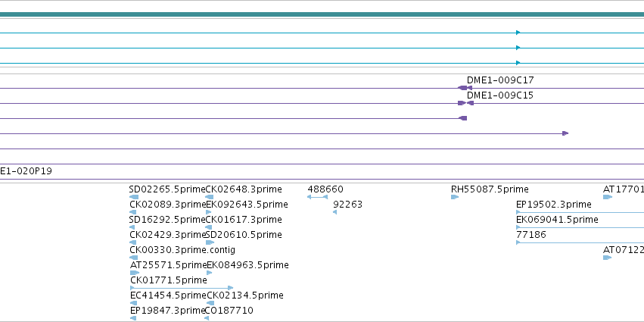Select the SD02265.5prime EST glyph
The image size is (644, 322).
click(x=133, y=197)
